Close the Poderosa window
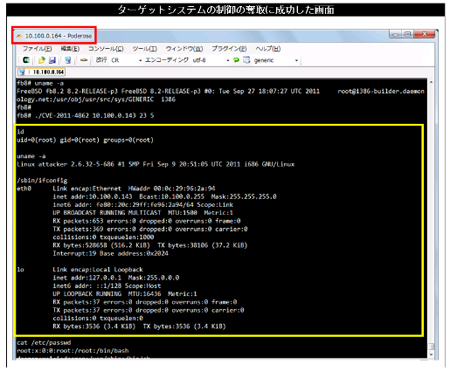Image resolution: width=450 pixels, height=371 pixels. [424, 34]
